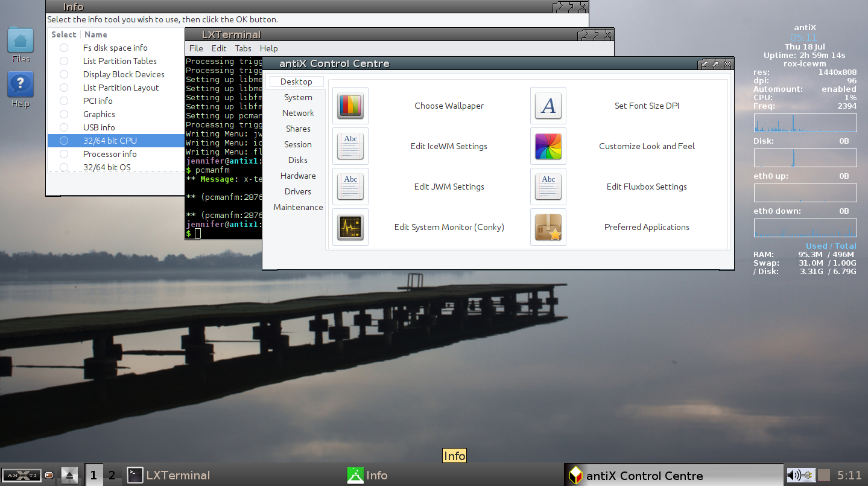Viewport: 868px width, 486px height.
Task: Switch to the Shares tab in Control Centre
Action: tap(298, 129)
